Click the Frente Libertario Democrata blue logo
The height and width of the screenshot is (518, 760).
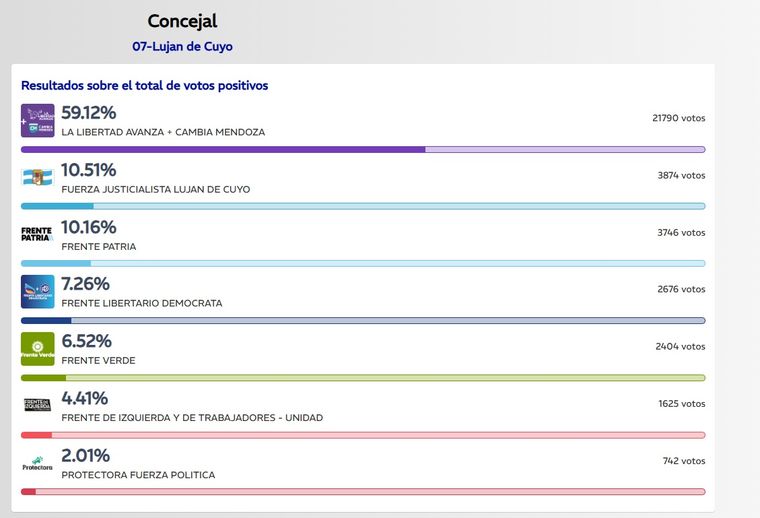point(38,292)
